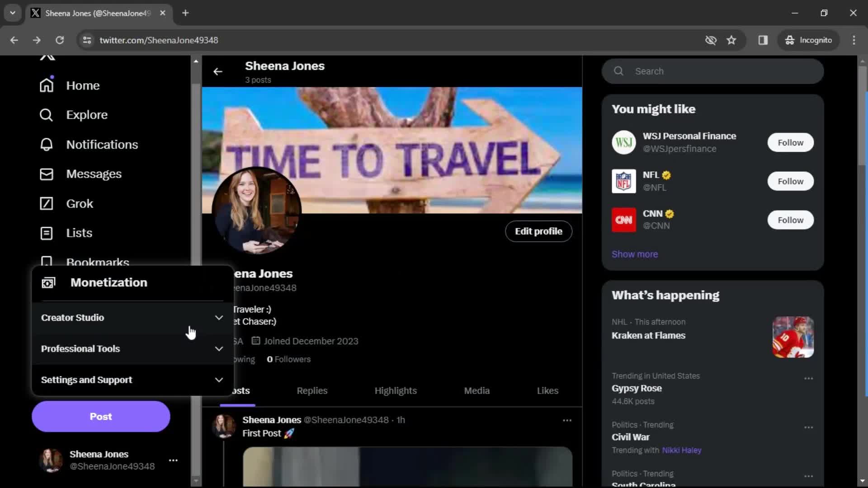868x488 pixels.
Task: Click the Search input field
Action: pos(713,71)
